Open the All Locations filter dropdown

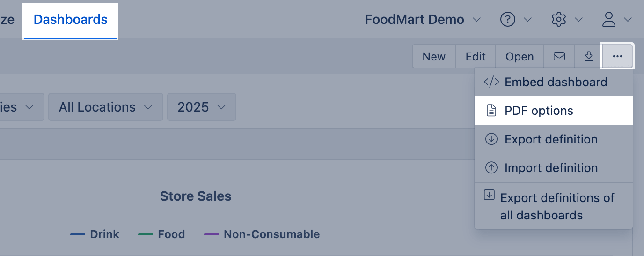pos(106,107)
